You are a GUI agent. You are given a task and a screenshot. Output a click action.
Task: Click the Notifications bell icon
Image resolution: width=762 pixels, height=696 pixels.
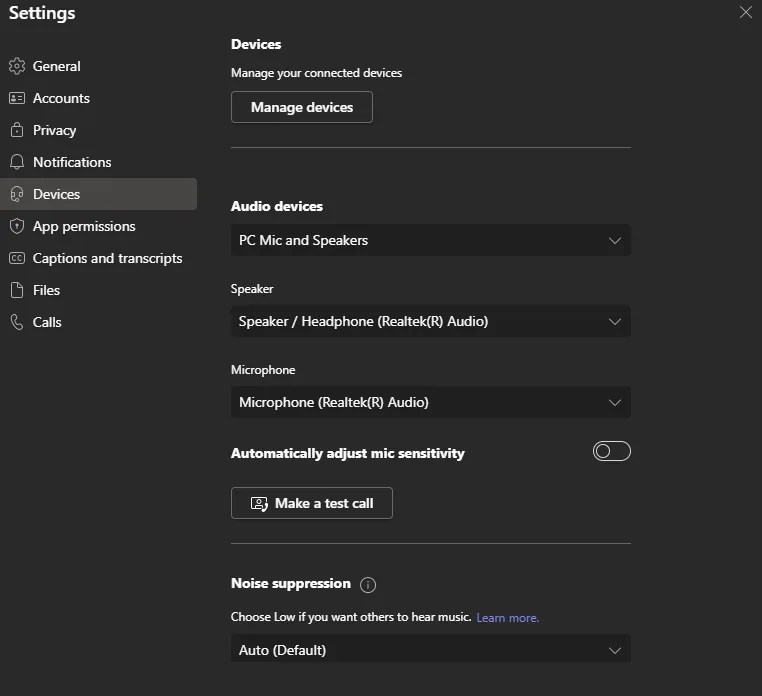tap(16, 162)
